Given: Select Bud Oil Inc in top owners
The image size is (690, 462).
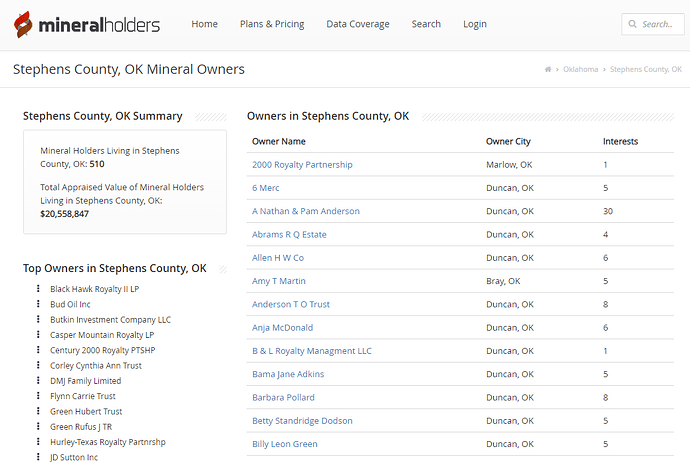Looking at the screenshot, I should [x=70, y=304].
